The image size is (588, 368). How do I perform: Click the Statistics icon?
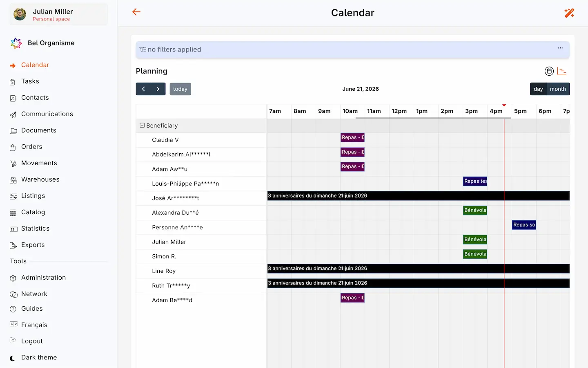tap(13, 229)
